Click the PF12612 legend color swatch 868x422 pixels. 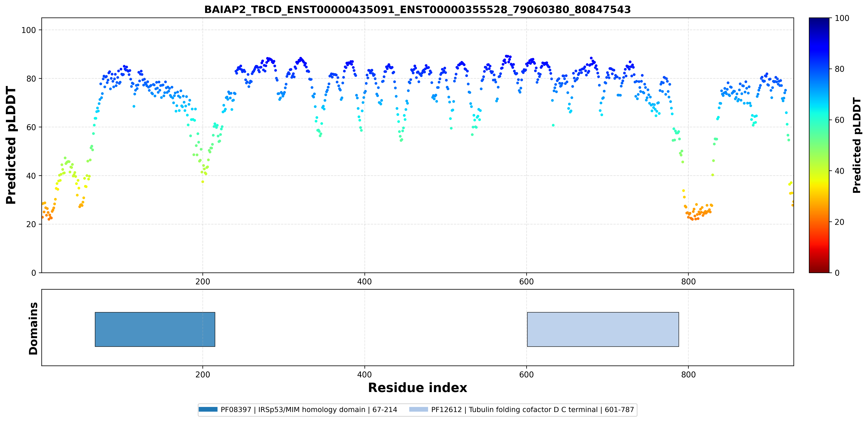coord(418,409)
